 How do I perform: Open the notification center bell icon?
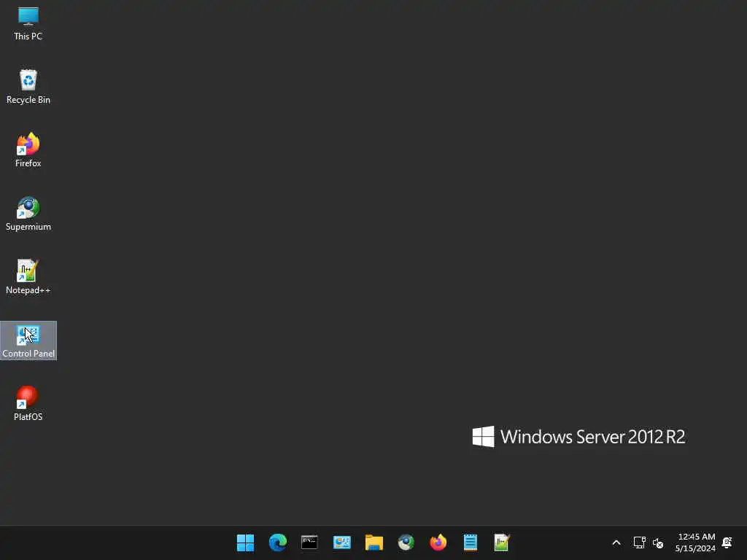pyautogui.click(x=727, y=542)
